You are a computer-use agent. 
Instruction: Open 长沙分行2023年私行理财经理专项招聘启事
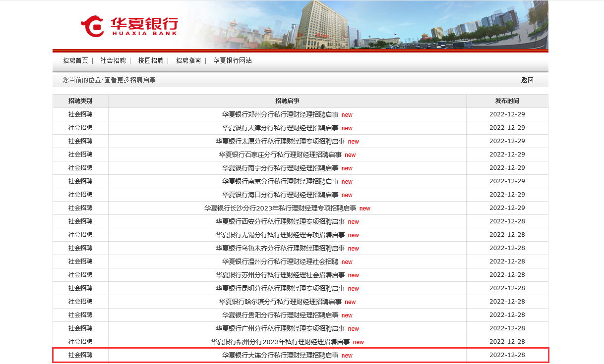[280, 208]
